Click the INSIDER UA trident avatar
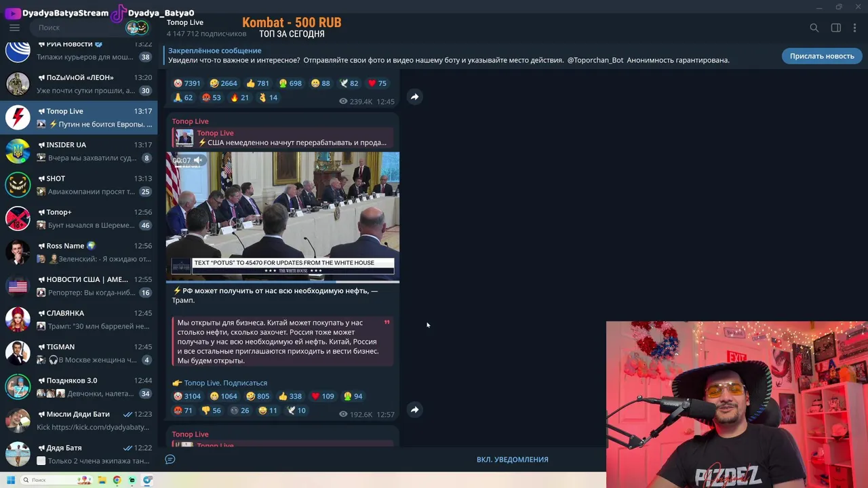This screenshot has width=868, height=488. click(x=18, y=151)
